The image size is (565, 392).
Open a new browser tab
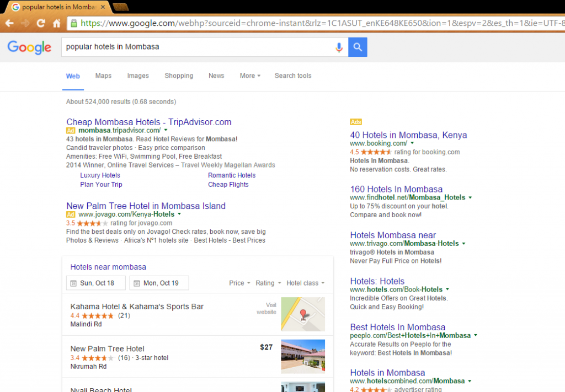120,7
